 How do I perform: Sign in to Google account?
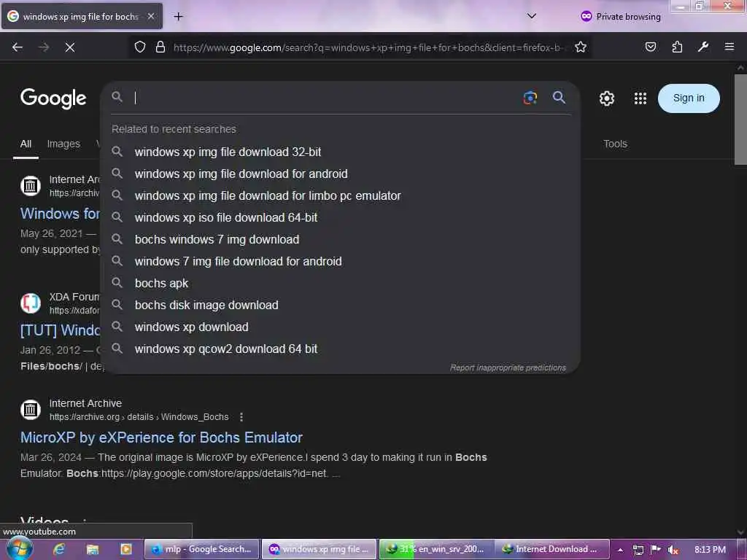[x=689, y=98]
